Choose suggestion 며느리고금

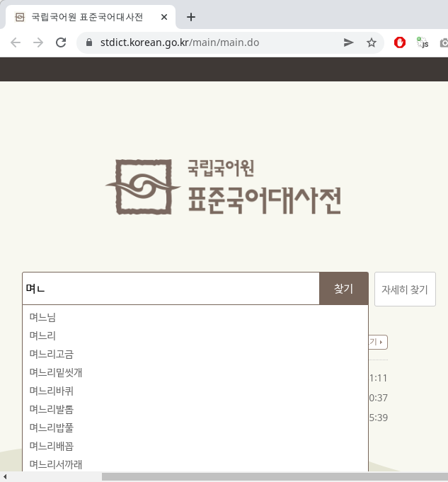[195, 354]
